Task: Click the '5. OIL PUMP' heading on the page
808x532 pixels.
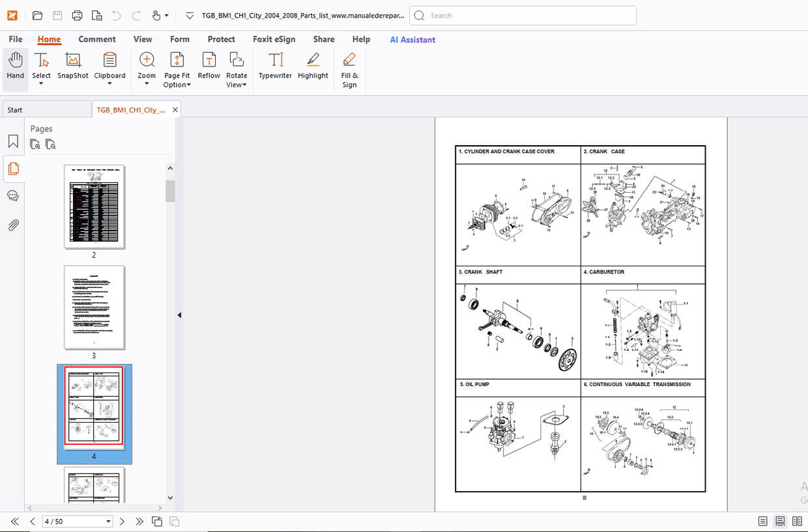Action: pos(474,384)
